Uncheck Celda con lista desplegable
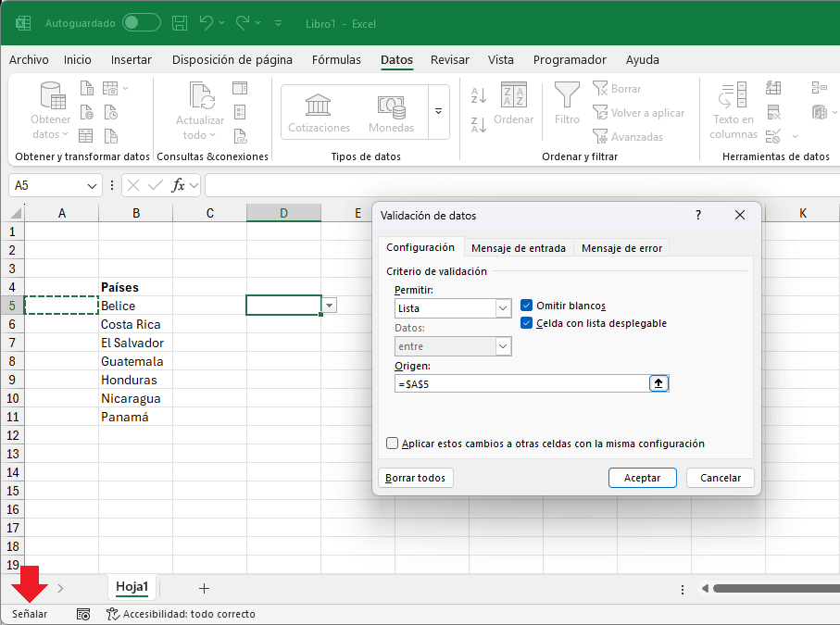Viewport: 840px width, 625px height. (526, 323)
